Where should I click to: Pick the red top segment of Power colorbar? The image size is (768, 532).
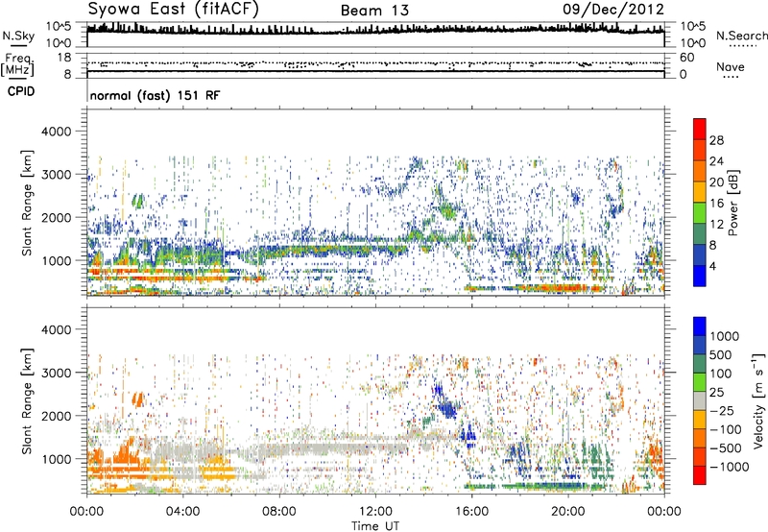700,130
